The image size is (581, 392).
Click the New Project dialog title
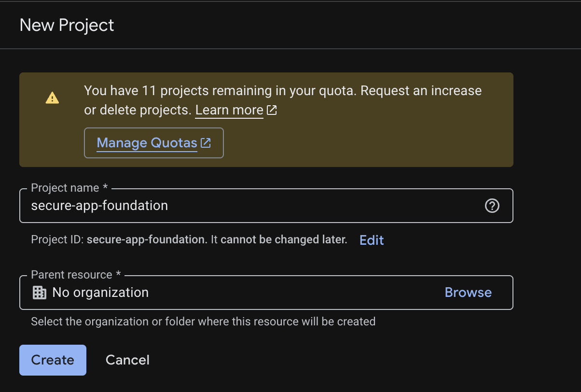66,25
